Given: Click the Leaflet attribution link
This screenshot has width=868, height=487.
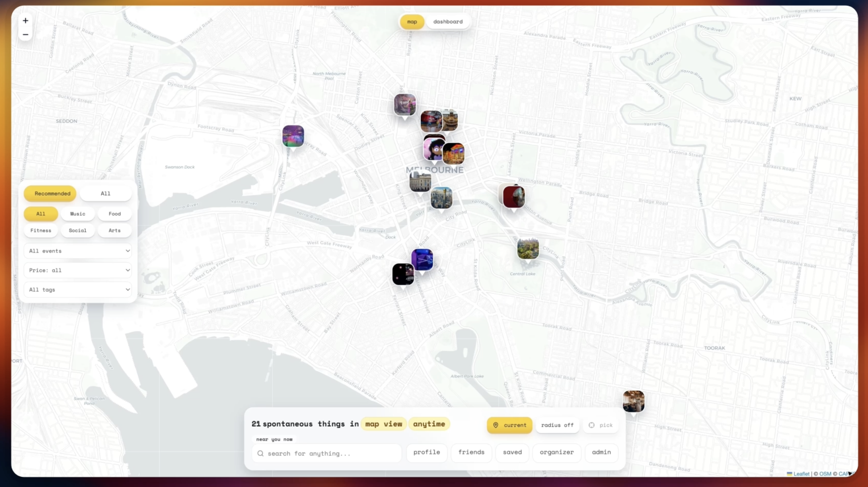Looking at the screenshot, I should point(801,474).
